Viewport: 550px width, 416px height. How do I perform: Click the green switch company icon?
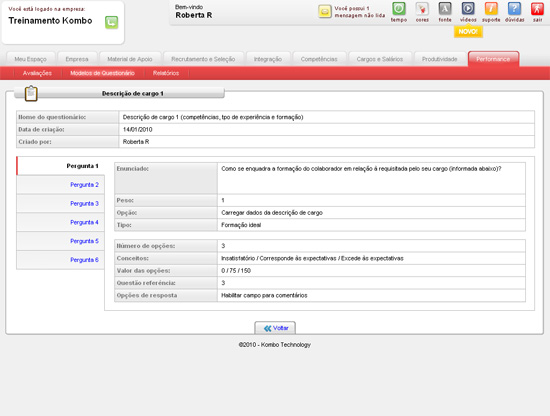[112, 22]
